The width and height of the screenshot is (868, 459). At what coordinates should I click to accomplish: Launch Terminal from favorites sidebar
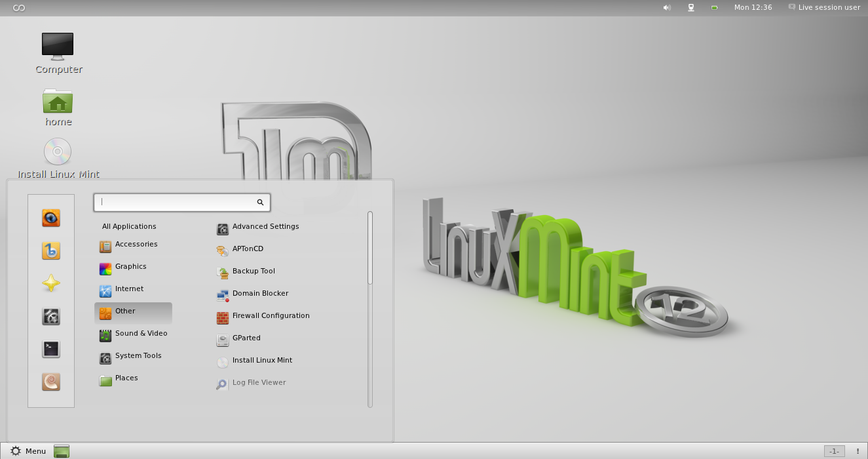pyautogui.click(x=51, y=349)
